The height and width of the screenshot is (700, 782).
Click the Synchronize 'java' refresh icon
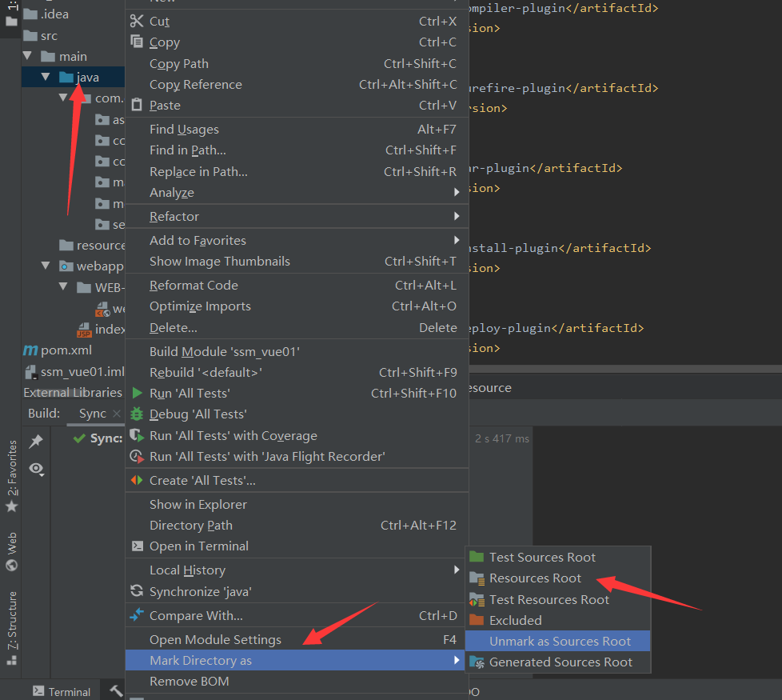pyautogui.click(x=136, y=591)
